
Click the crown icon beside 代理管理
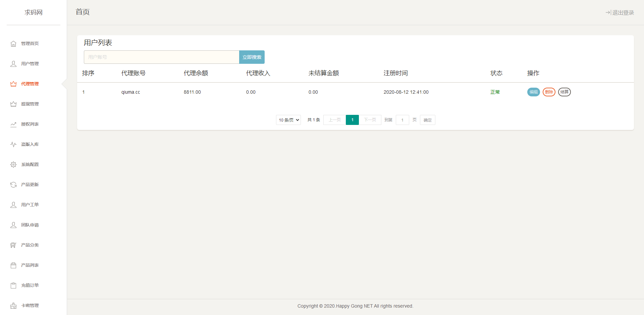(x=13, y=84)
